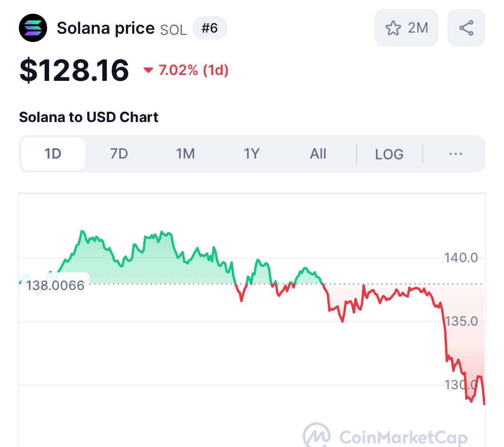Click the 138.0066 opening price label
Viewport: 504px width, 447px height.
[55, 285]
